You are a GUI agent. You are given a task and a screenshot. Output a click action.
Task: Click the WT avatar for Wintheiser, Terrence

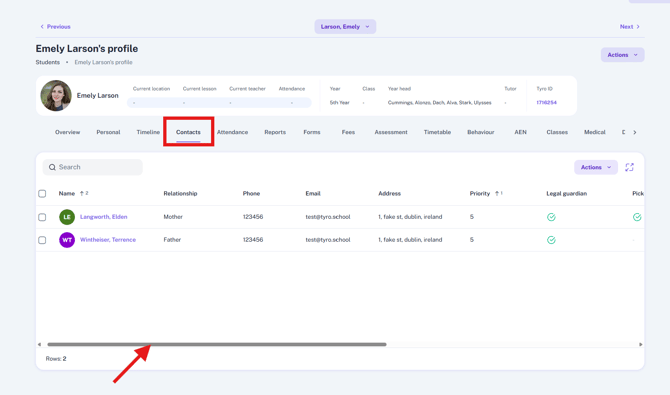click(67, 240)
